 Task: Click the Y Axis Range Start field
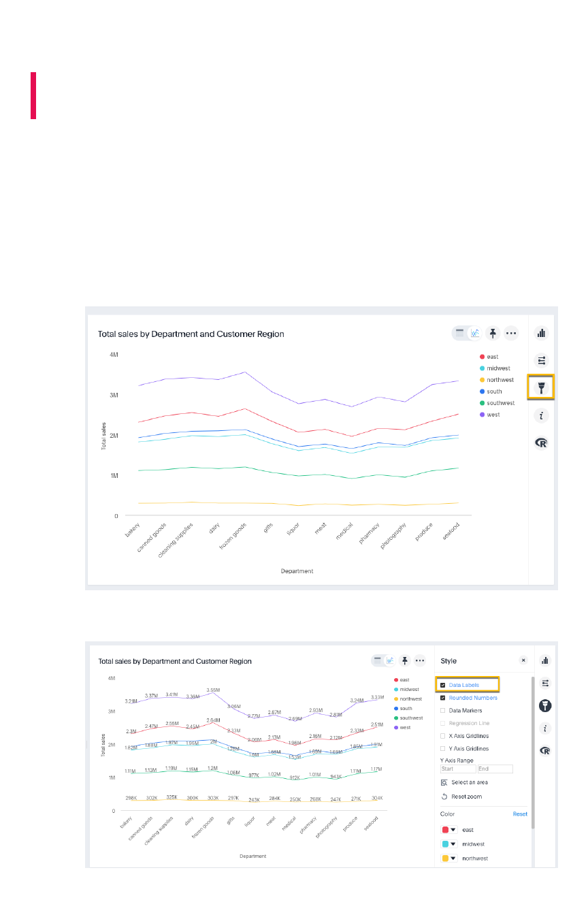click(457, 769)
